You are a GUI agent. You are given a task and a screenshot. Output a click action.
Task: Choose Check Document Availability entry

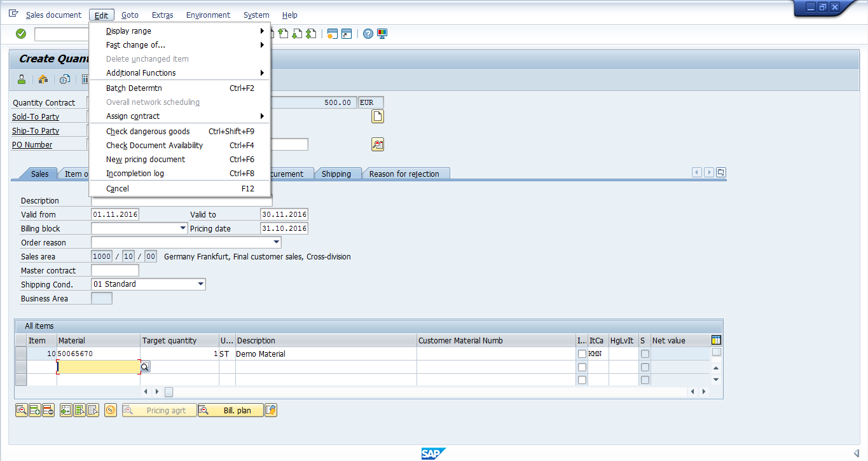(179, 146)
